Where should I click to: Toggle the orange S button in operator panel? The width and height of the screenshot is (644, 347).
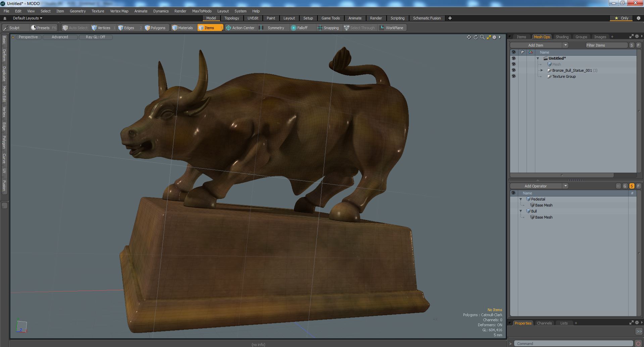632,186
